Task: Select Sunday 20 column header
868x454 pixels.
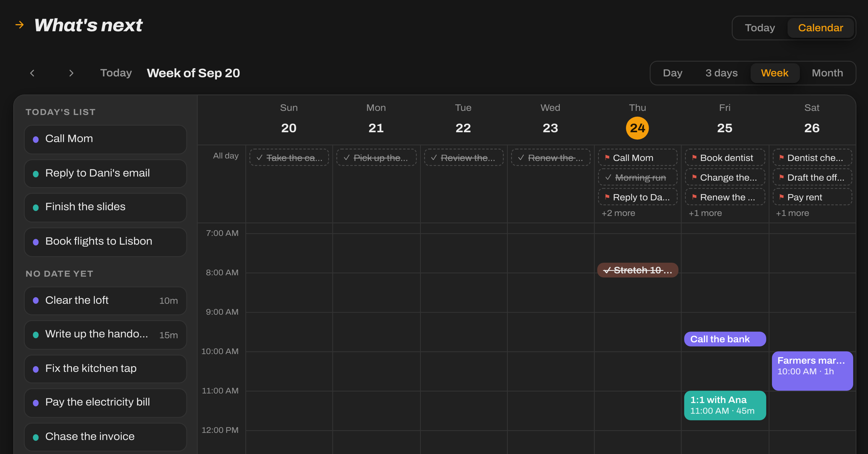Action: pos(289,120)
